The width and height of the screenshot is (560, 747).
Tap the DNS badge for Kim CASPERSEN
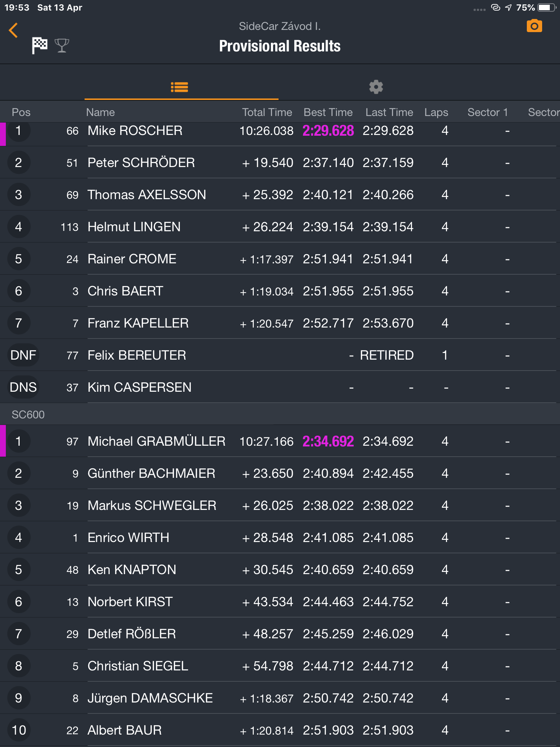pyautogui.click(x=23, y=387)
